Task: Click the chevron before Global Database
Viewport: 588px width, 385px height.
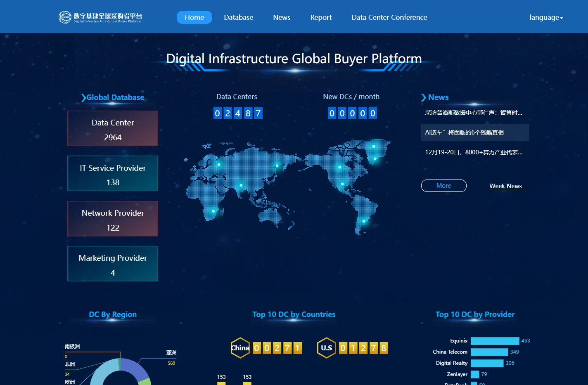Action: click(x=83, y=98)
